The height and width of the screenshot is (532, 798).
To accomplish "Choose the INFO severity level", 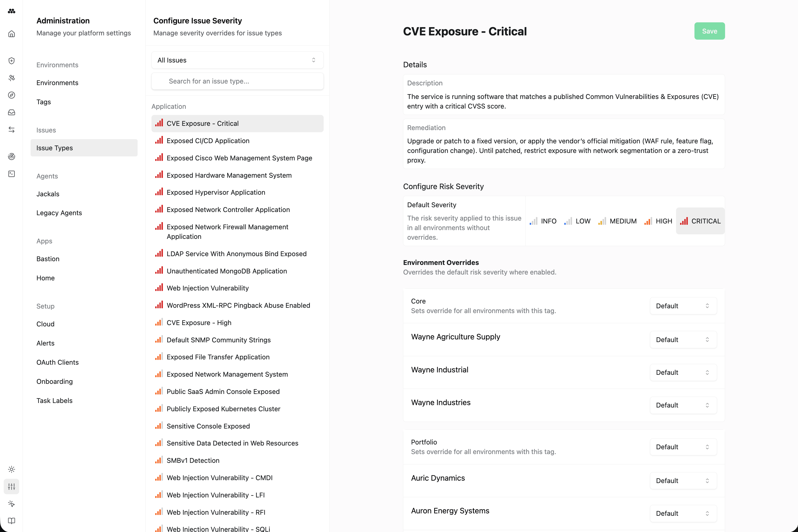I will pyautogui.click(x=543, y=221).
